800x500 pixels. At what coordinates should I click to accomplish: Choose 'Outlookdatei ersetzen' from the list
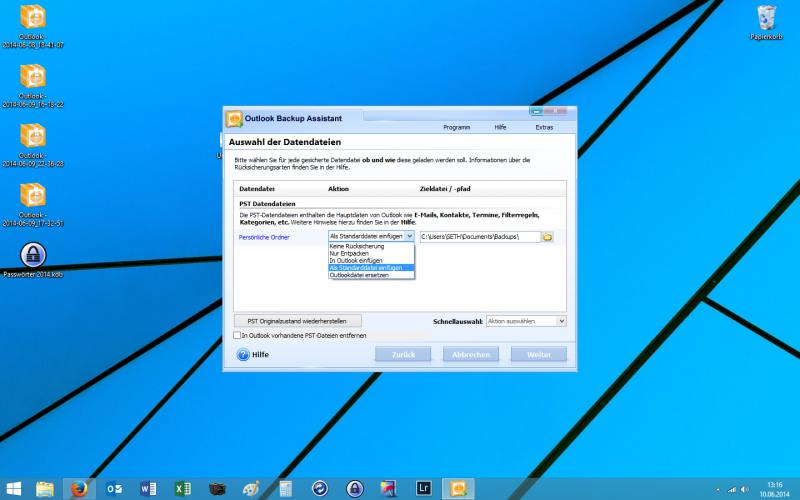pos(371,275)
